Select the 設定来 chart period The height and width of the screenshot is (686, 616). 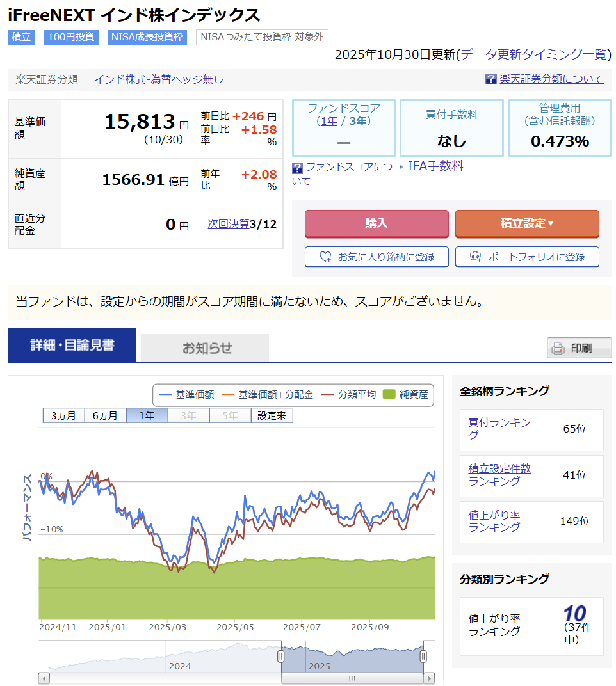pyautogui.click(x=272, y=415)
